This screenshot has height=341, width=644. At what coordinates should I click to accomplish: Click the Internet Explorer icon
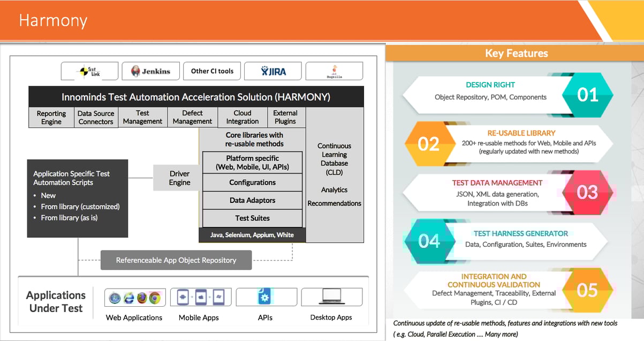(x=128, y=297)
